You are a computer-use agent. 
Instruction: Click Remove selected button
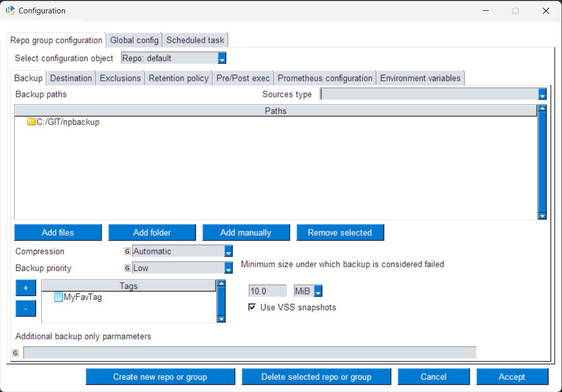[x=340, y=233]
